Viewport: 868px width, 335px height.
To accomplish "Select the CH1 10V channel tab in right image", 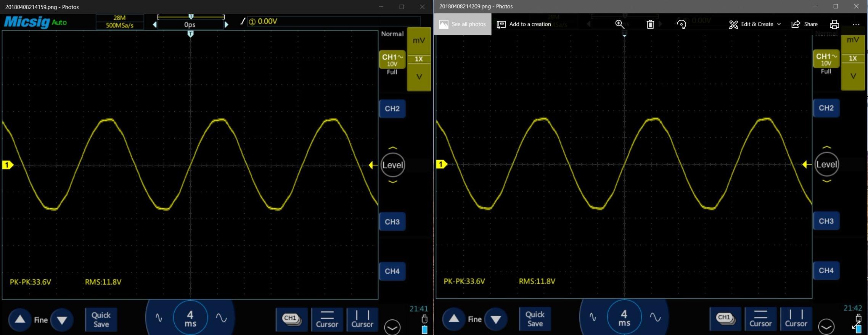I will pos(826,59).
